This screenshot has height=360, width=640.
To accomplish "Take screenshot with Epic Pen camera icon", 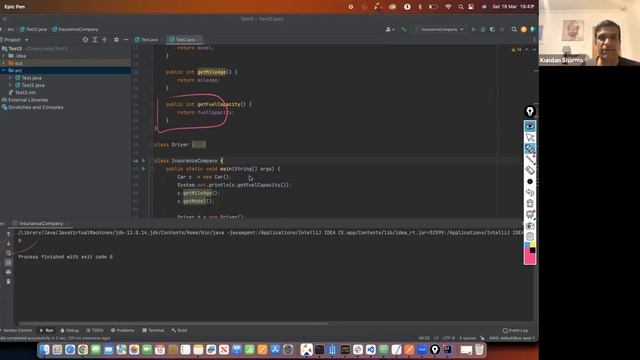I will click(530, 226).
